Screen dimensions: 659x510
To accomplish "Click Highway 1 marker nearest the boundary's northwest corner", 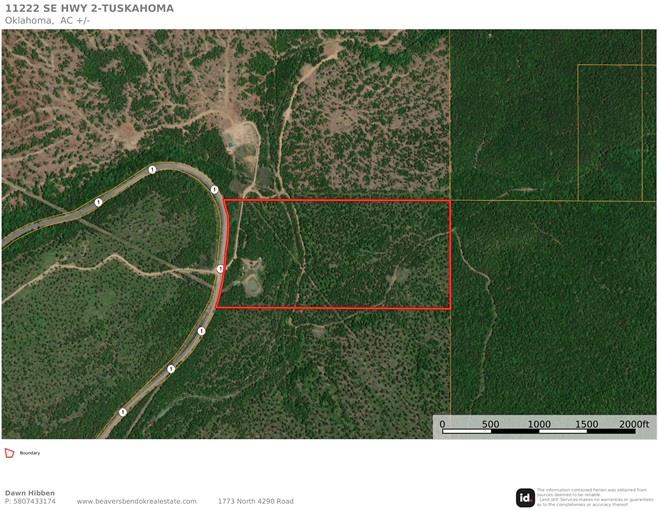I will coord(214,189).
